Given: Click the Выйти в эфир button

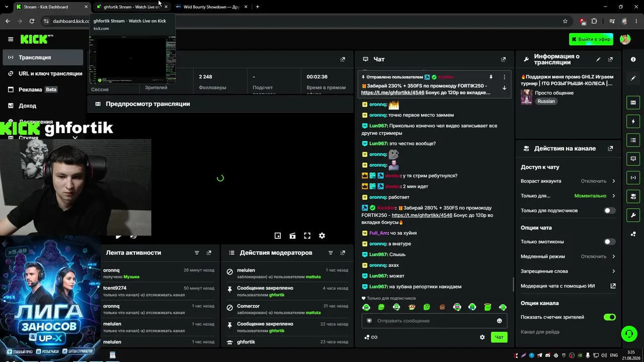Looking at the screenshot, I should [x=591, y=39].
